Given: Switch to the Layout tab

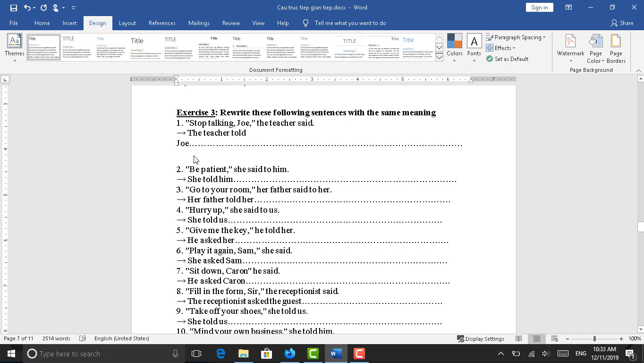Looking at the screenshot, I should coord(127,23).
